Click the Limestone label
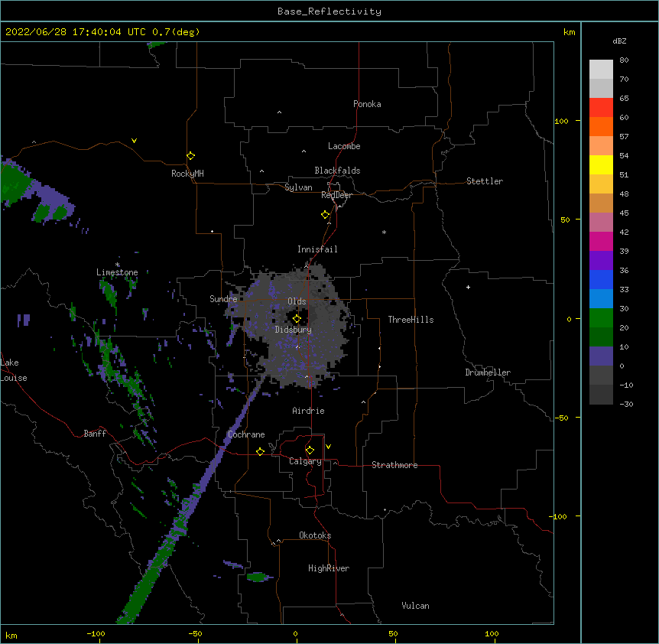 point(117,272)
